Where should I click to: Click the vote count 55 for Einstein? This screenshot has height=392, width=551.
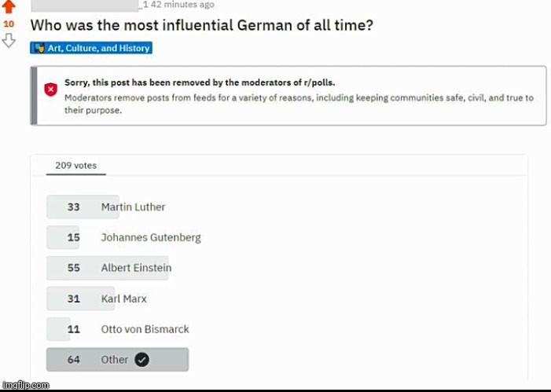click(x=74, y=268)
